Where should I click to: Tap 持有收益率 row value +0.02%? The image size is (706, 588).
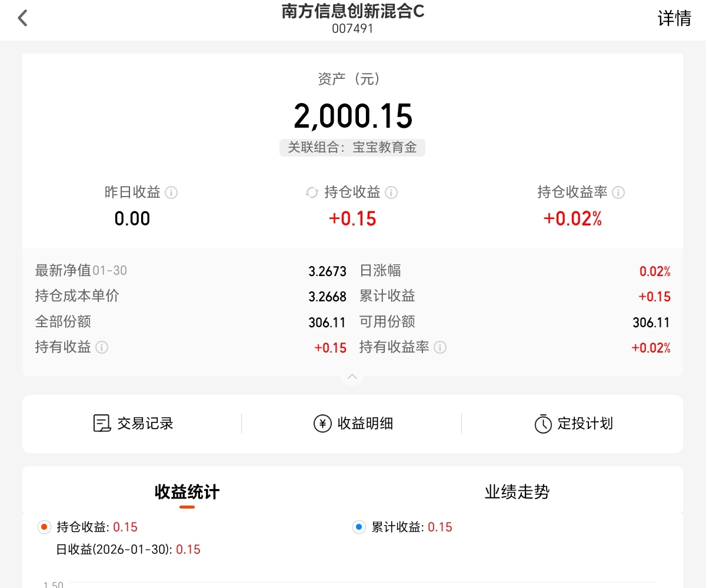[x=651, y=348]
